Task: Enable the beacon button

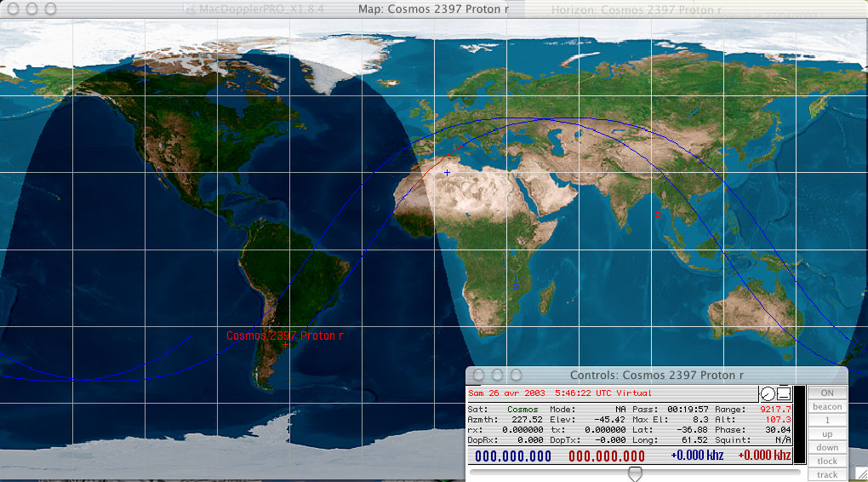Action: 827,406
